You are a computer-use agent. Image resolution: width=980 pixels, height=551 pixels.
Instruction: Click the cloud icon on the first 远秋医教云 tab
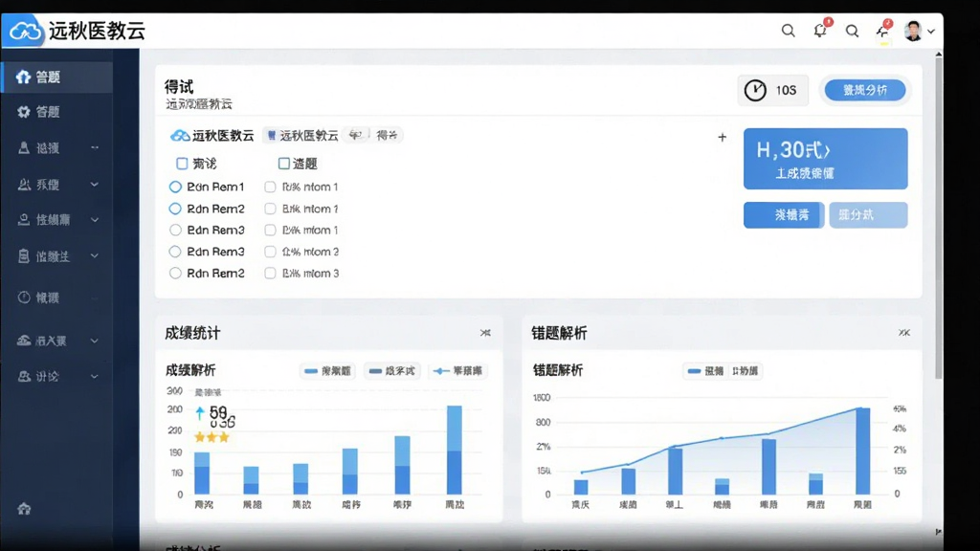pyautogui.click(x=180, y=136)
